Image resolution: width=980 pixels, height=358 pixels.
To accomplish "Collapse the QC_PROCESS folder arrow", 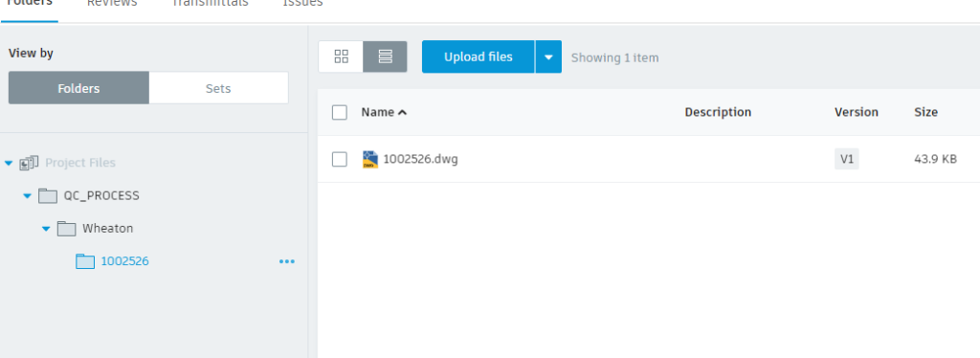I will point(27,196).
